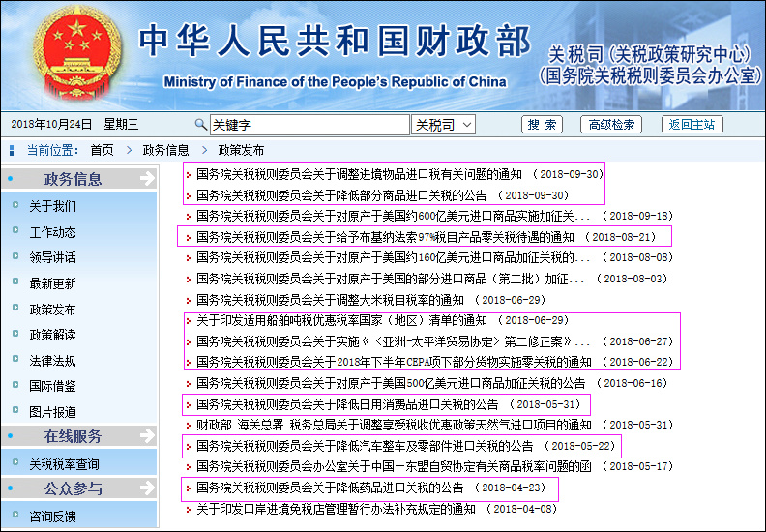Click the national emblem logo in header
The width and height of the screenshot is (766, 532).
coord(77,52)
